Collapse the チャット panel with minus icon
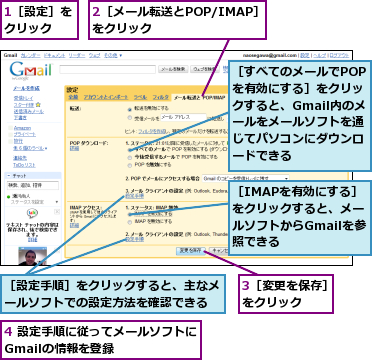 [x=9, y=176]
